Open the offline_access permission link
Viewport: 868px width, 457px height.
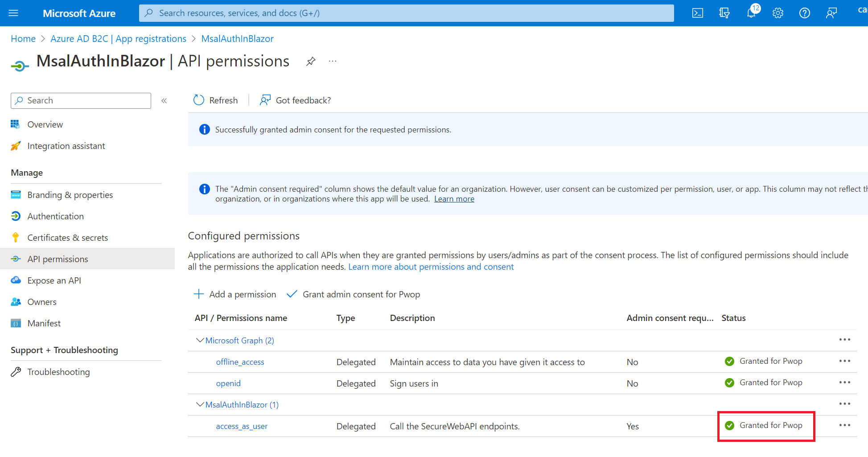pos(240,362)
